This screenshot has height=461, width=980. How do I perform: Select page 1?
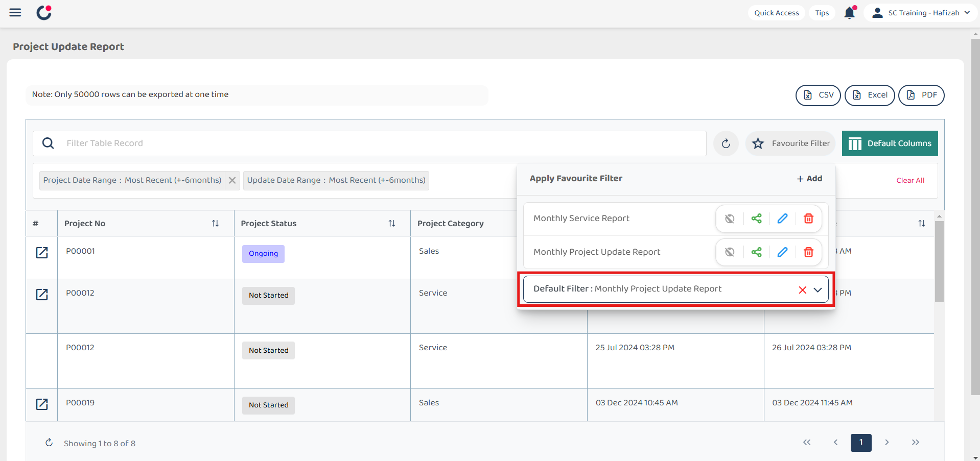[x=861, y=443]
